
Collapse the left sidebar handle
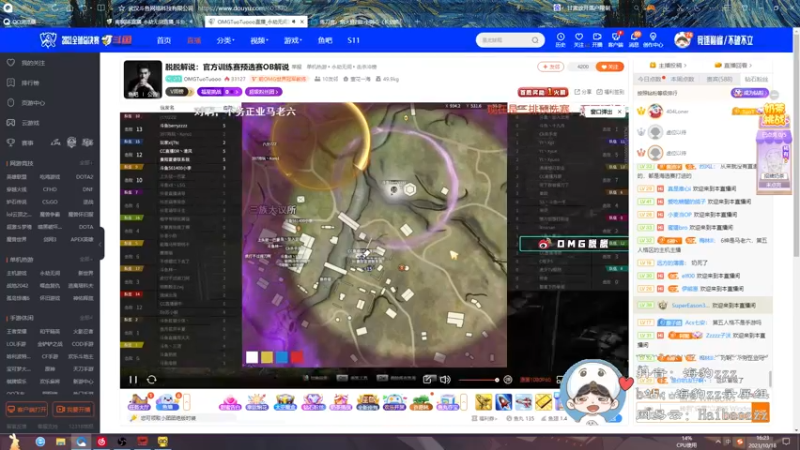click(x=102, y=244)
